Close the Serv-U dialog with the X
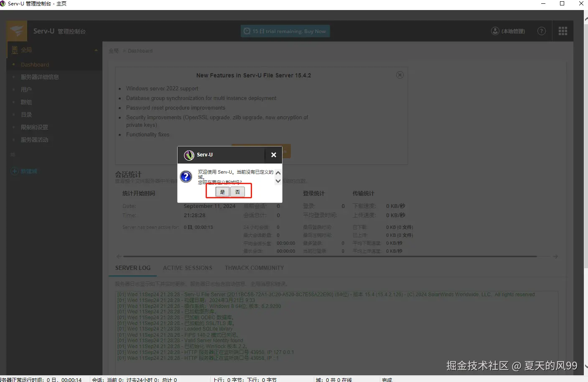Screen dimensions: 588x382 point(274,155)
